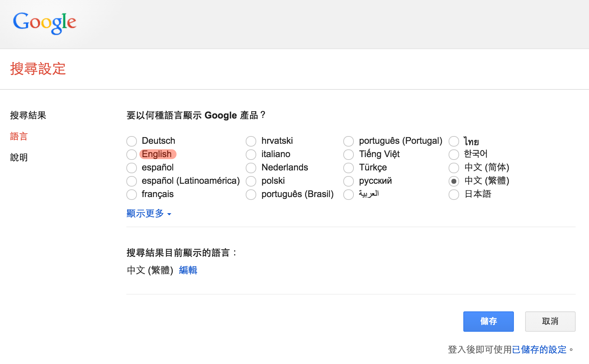
Task: Select the English radio button
Action: coord(132,155)
